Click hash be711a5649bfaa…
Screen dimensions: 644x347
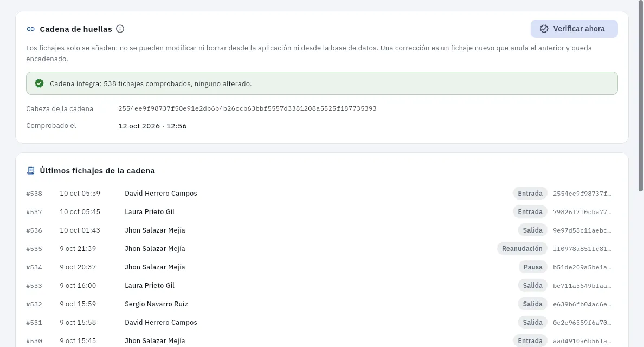pyautogui.click(x=582, y=286)
